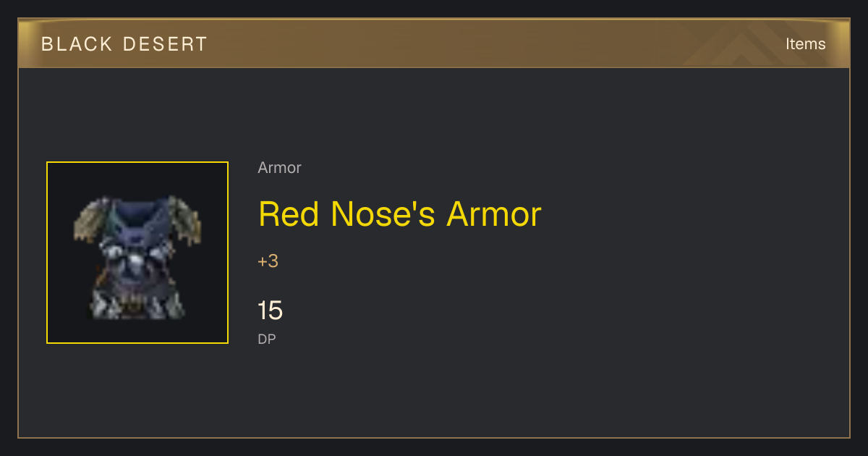Select the Armor category label
This screenshot has width=868, height=456.
point(279,168)
